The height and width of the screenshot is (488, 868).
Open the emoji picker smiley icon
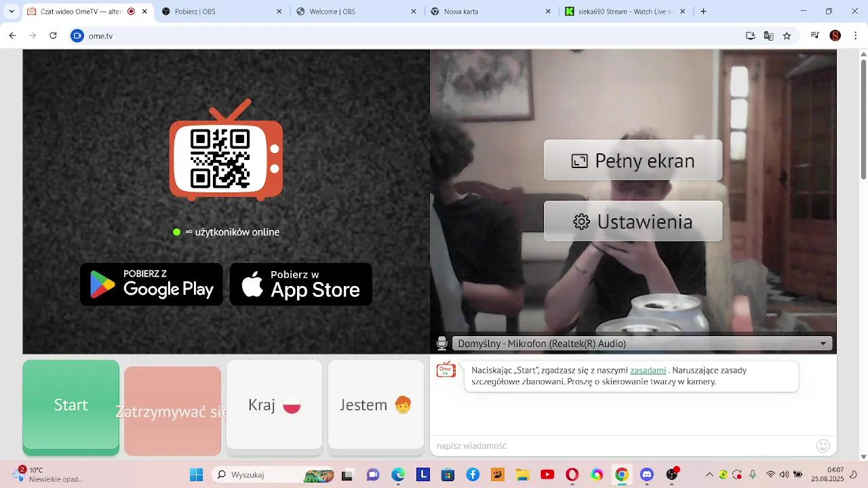[823, 445]
